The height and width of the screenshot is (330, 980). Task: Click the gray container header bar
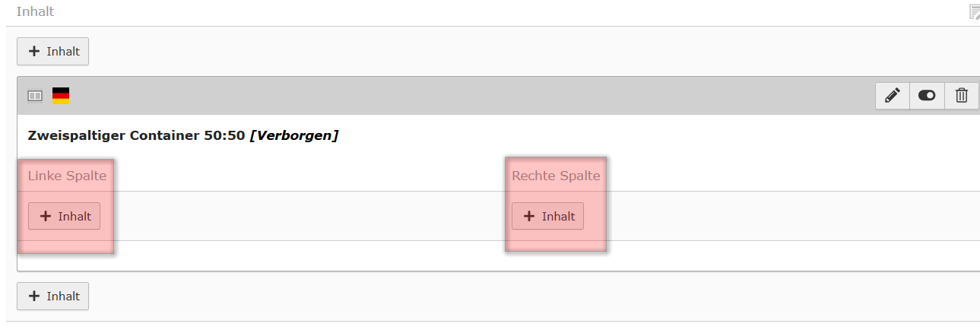456,96
